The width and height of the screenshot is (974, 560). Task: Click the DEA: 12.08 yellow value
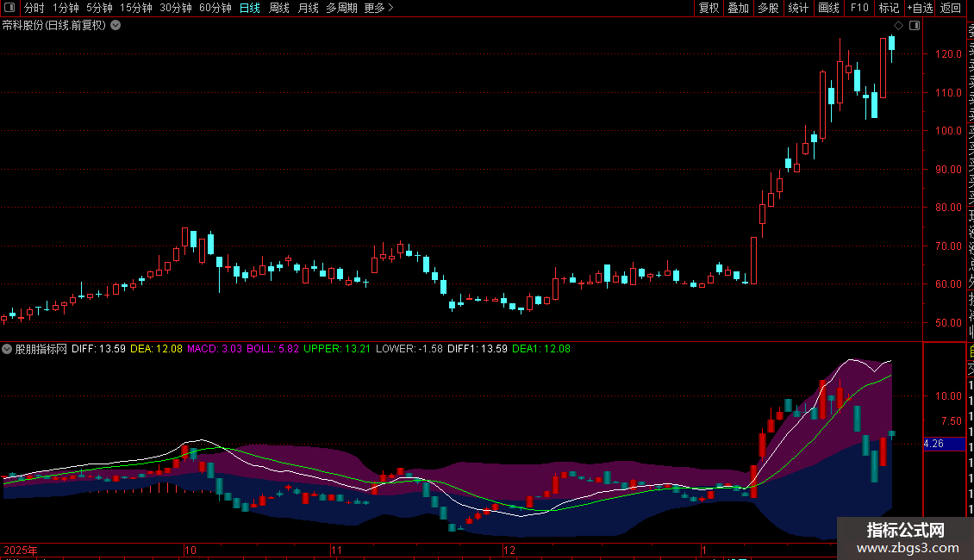pos(157,349)
